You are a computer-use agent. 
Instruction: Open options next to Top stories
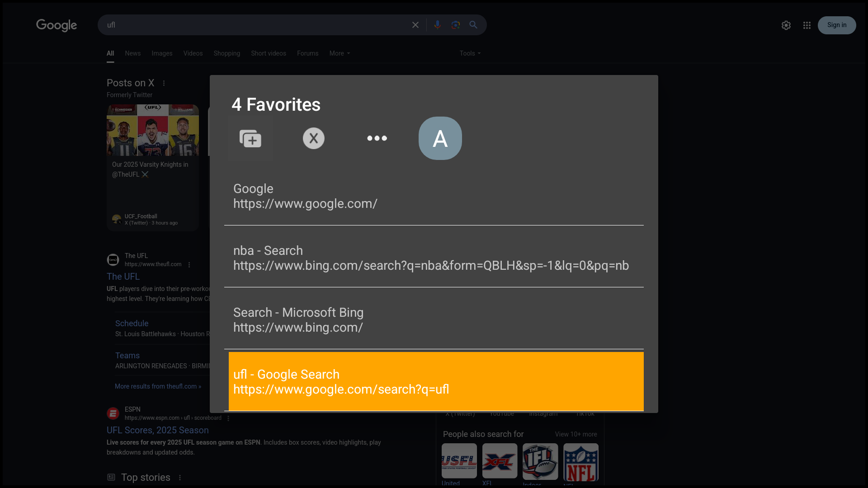coord(180,478)
